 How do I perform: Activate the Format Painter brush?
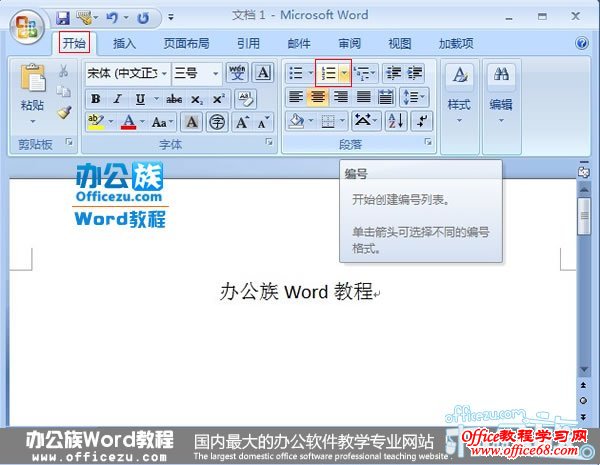(x=64, y=112)
